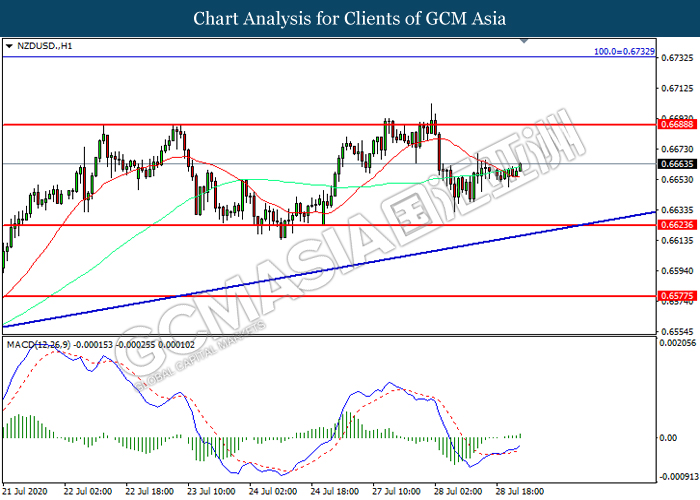Select the 0.66236 red support price tag

click(677, 225)
